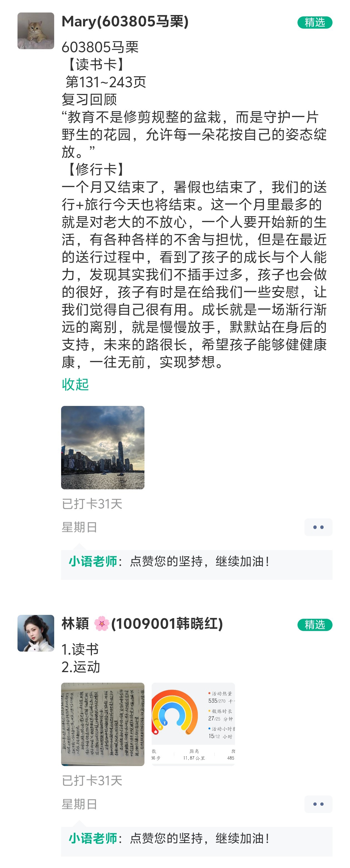Image resolution: width=350 pixels, height=868 pixels.
Task: Click the 已打卡31天 label under Mary's post
Action: pyautogui.click(x=92, y=504)
